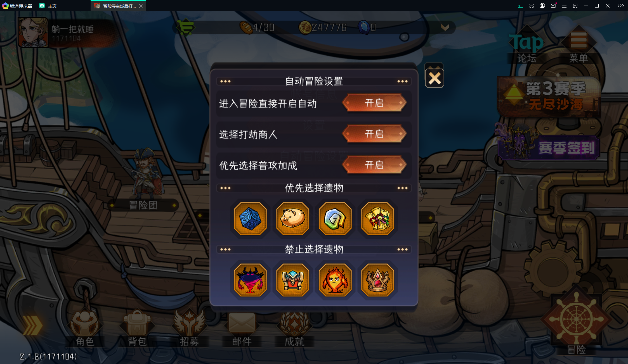Choose the angry fire spirit relic
The width and height of the screenshot is (628, 364).
click(x=335, y=280)
